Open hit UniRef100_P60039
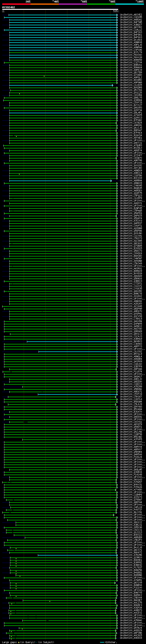The width and height of the screenshot is (146, 644). 131,58
